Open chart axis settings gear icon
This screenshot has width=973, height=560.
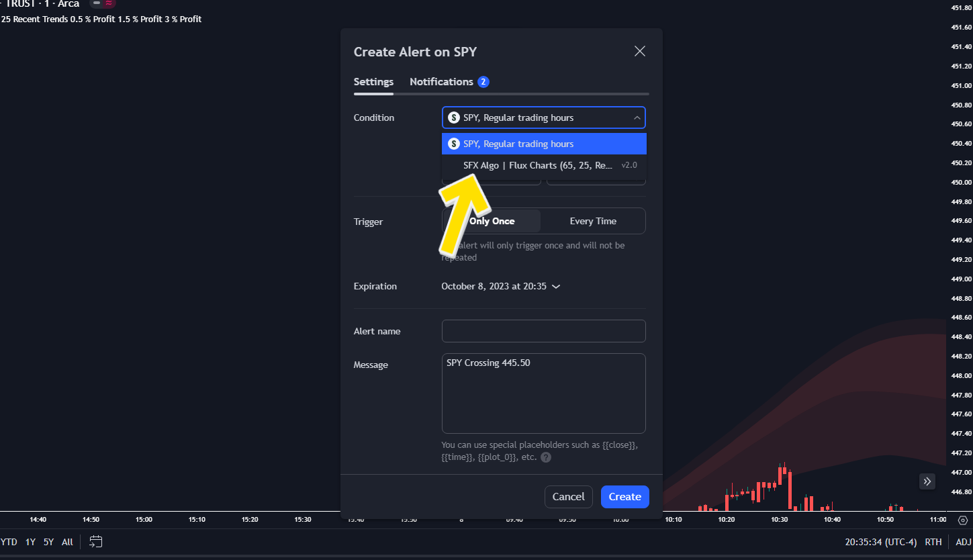(x=963, y=520)
